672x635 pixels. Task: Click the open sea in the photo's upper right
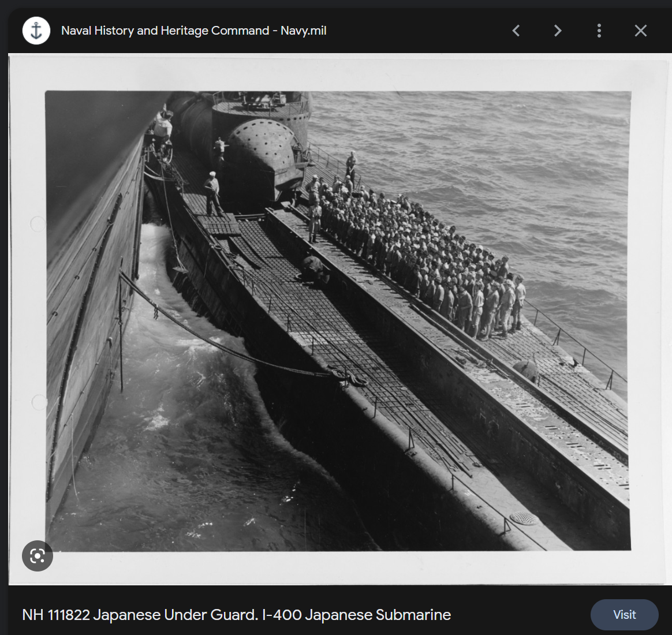(520, 150)
